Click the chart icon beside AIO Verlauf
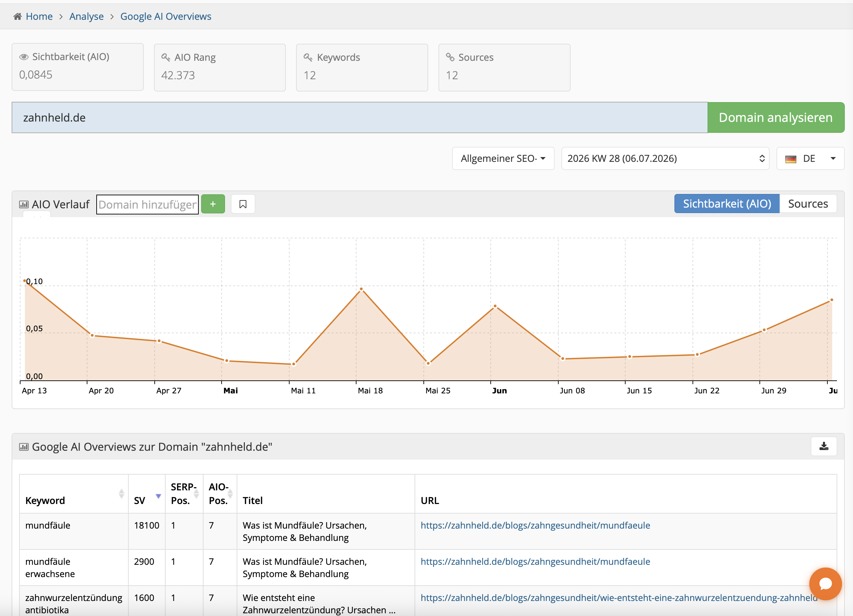This screenshot has height=616, width=853. point(24,204)
